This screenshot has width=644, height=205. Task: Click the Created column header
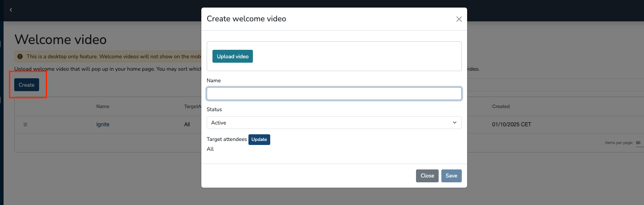tap(500, 107)
